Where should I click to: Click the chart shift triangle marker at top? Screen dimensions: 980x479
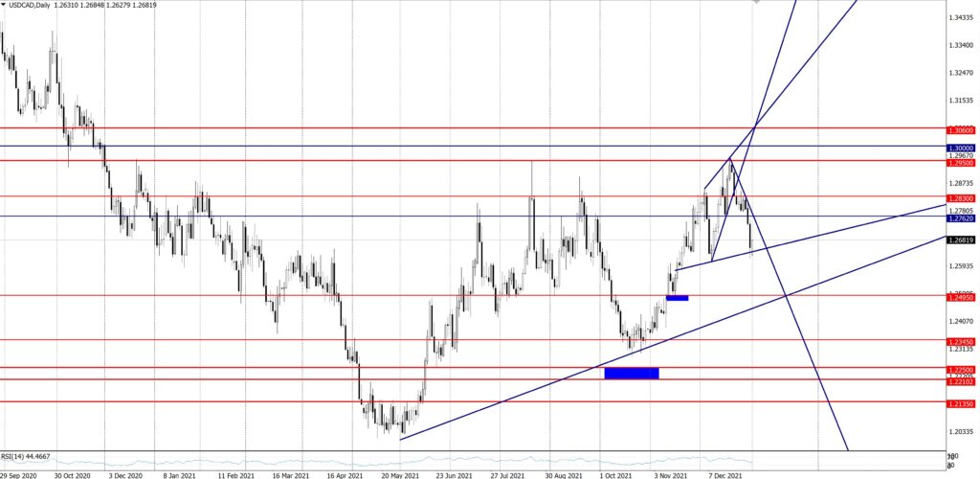(x=758, y=3)
